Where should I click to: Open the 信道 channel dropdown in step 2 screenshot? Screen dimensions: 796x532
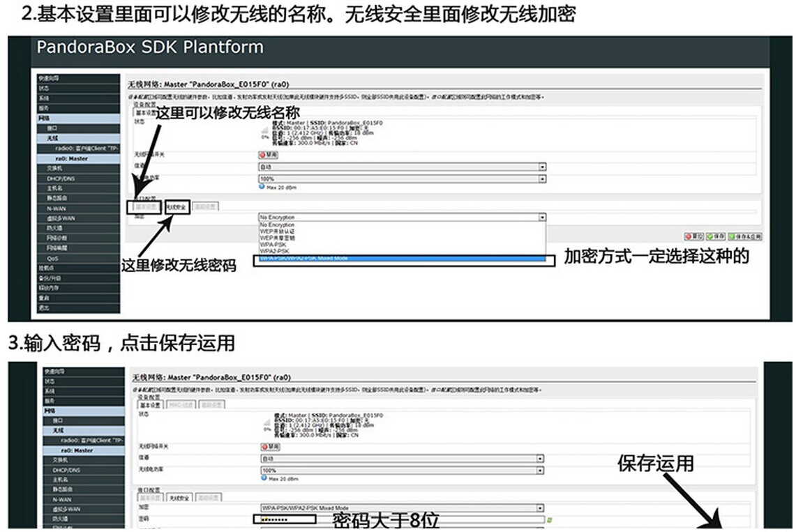coord(402,167)
